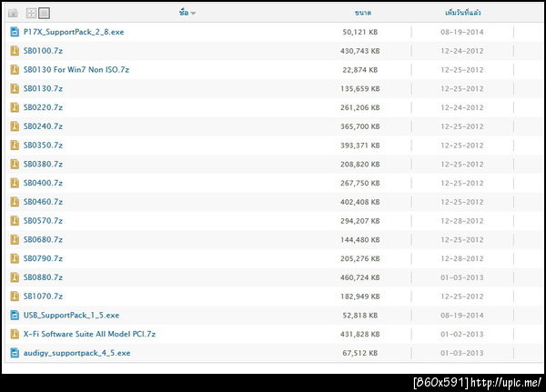This screenshot has height=392, width=546.
Task: Click the size value 430,743 KB
Action: (360, 51)
